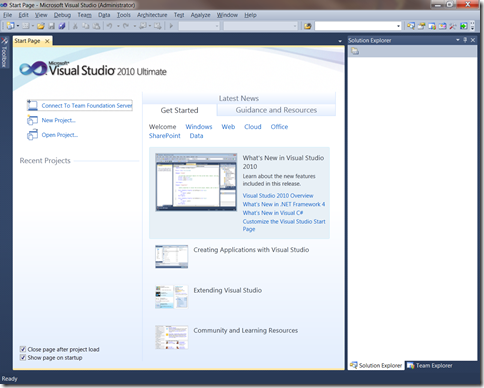Pin the Solution Explorer auto-hide icon
484x388 pixels.
pos(465,40)
